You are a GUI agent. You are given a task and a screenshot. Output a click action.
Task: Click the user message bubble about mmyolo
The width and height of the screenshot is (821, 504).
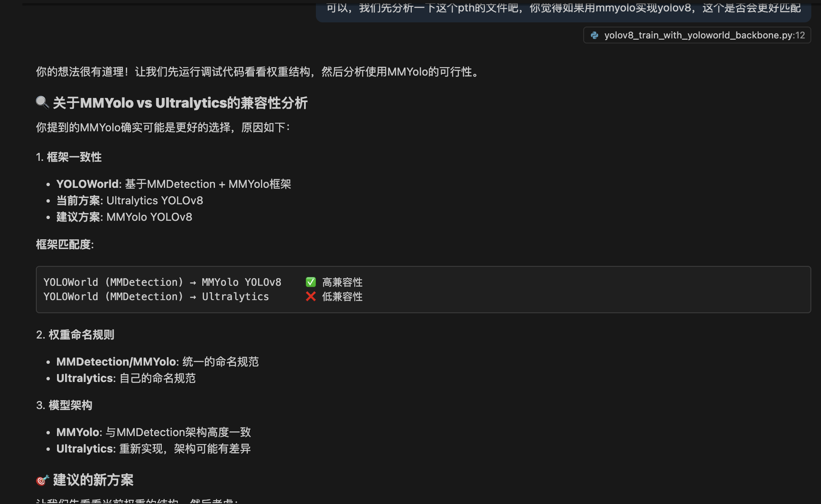[563, 11]
